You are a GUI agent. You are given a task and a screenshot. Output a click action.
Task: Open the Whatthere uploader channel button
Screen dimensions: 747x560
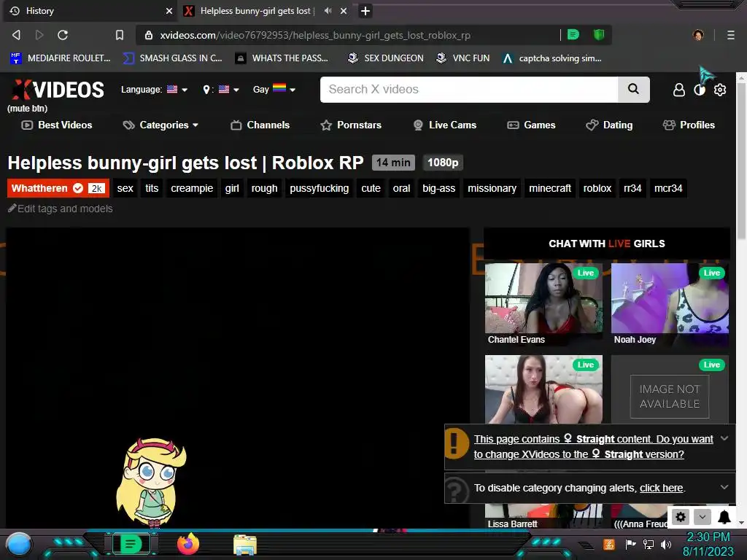point(58,188)
